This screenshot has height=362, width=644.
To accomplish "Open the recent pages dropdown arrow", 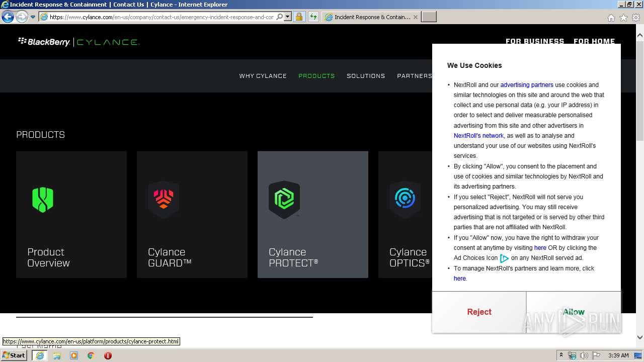I will (33, 17).
